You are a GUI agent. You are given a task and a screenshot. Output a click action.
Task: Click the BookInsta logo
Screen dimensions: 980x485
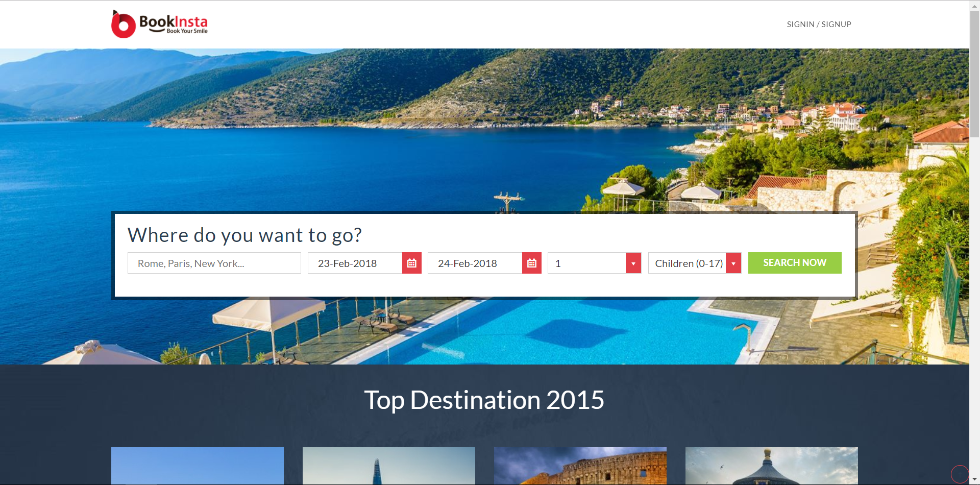[160, 24]
